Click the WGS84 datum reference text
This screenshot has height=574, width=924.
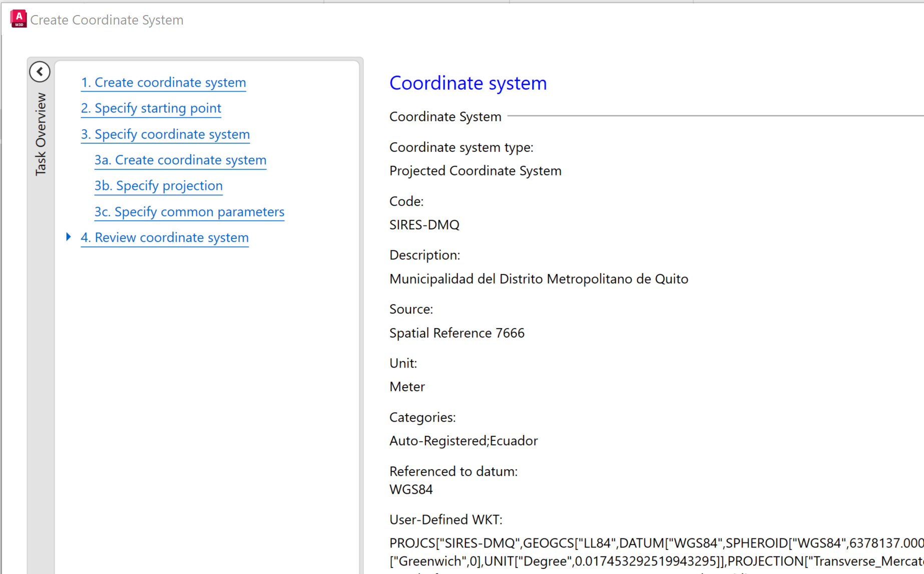tap(411, 489)
